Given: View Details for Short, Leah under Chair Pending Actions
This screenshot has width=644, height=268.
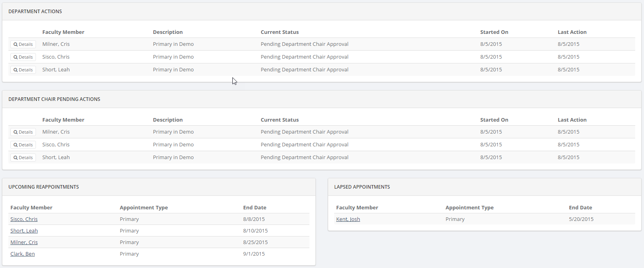Looking at the screenshot, I should 23,158.
